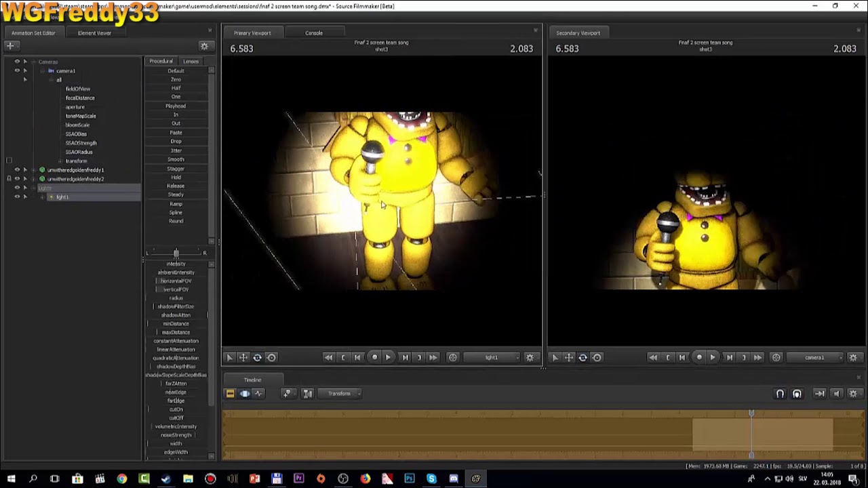Click the crosshair target icon in primary viewport

click(453, 357)
